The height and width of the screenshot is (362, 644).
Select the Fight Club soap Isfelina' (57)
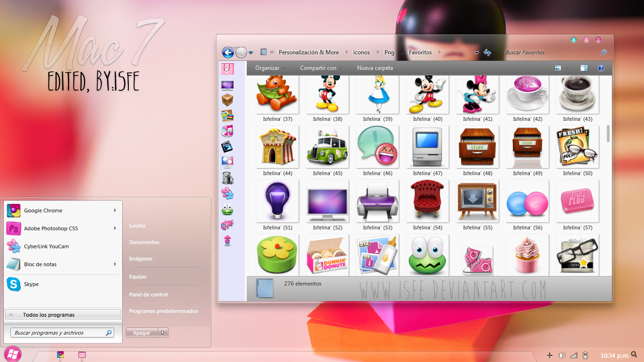point(577,201)
